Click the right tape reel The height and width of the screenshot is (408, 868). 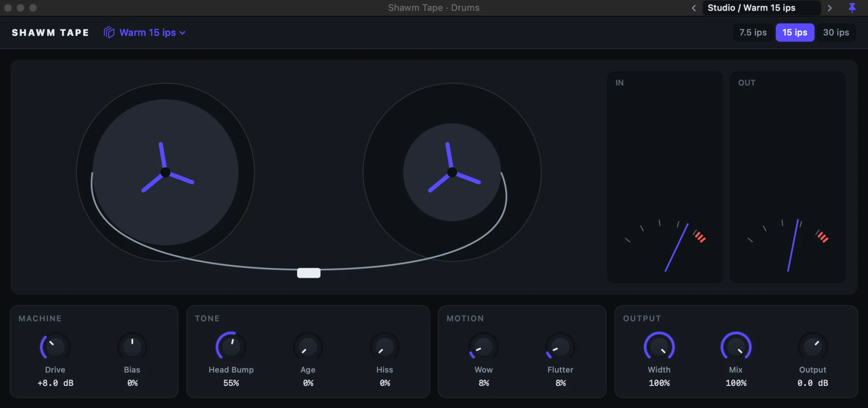pyautogui.click(x=452, y=172)
